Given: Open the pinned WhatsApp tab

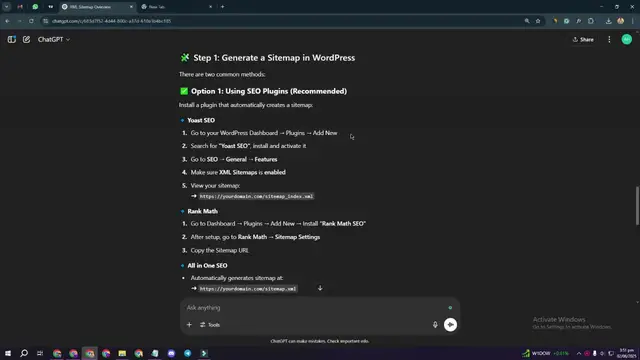Looking at the screenshot, I should (35, 7).
